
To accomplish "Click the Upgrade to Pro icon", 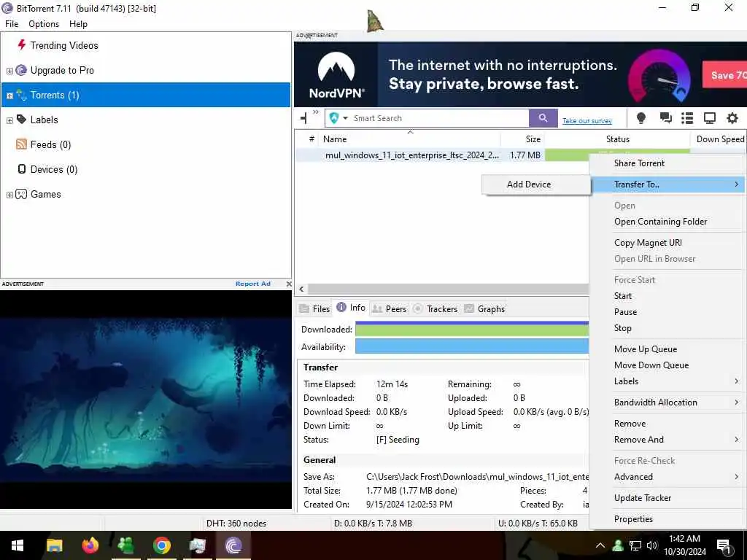I will tap(21, 70).
